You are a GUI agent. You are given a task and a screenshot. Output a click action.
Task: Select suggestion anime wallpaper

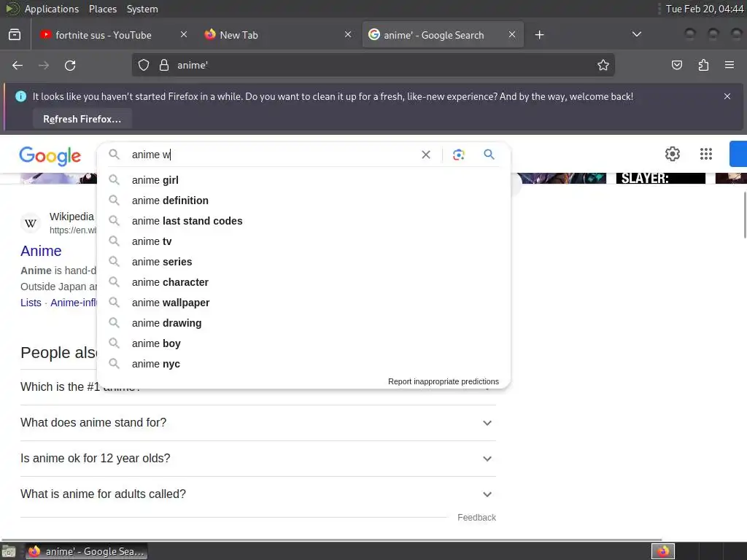(303, 303)
